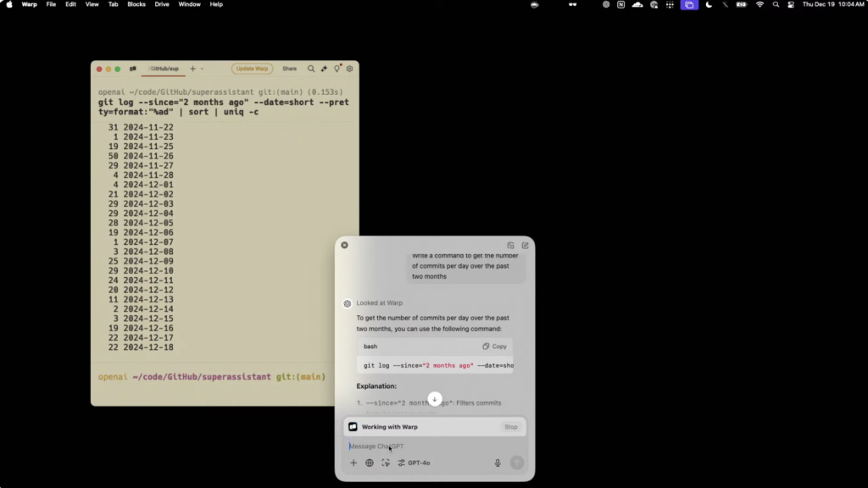Click the send arrow button
Screen dimensions: 868x488
point(517,463)
